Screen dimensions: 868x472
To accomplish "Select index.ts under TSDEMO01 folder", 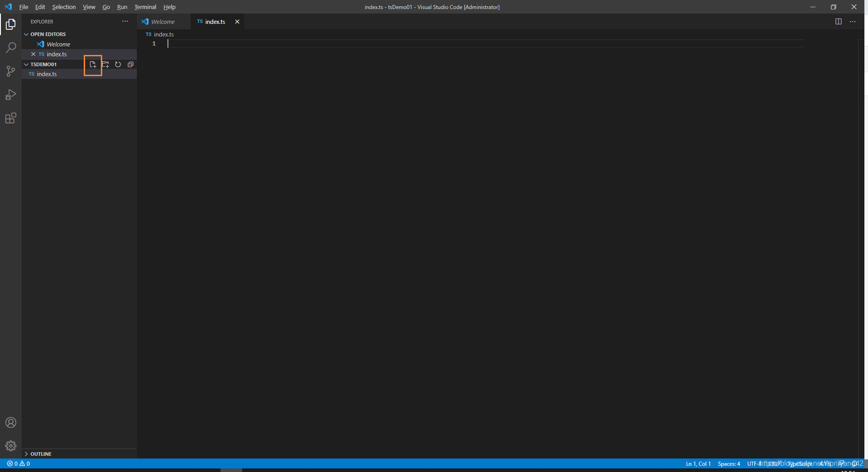I will (79, 74).
